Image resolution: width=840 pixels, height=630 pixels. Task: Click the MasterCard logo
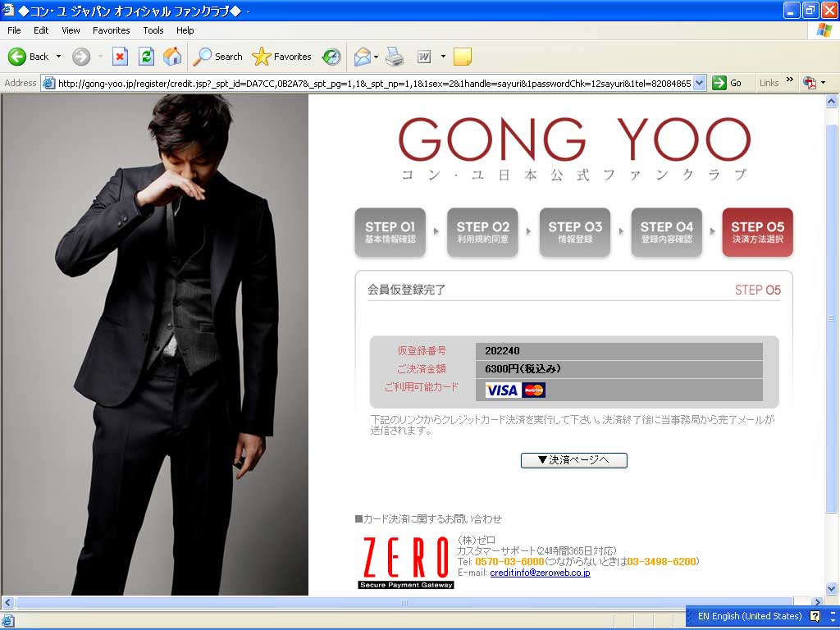533,390
